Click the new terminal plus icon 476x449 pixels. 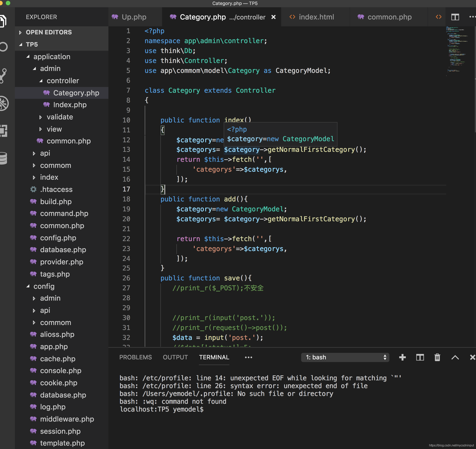(x=402, y=357)
